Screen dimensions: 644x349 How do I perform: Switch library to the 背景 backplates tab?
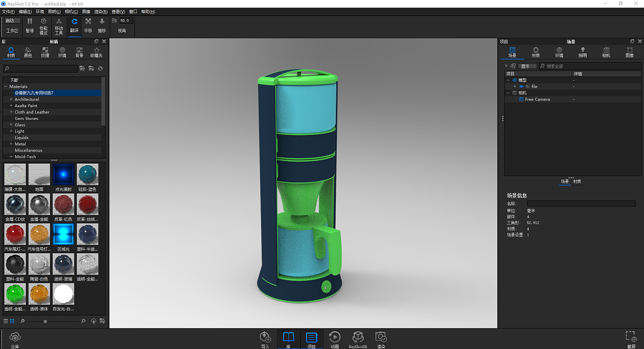click(79, 52)
